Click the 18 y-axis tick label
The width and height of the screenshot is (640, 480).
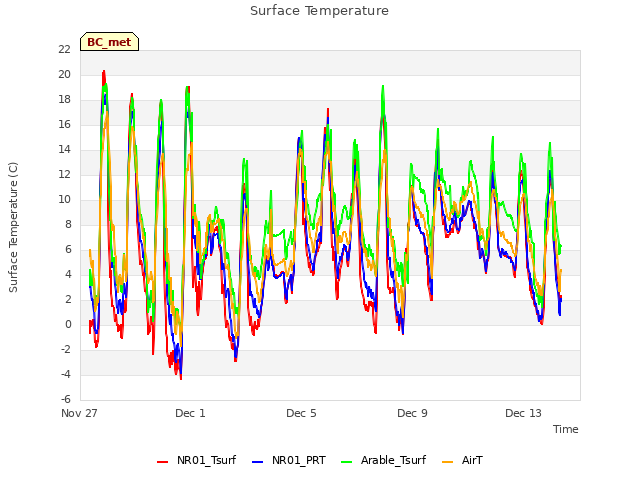point(64,100)
